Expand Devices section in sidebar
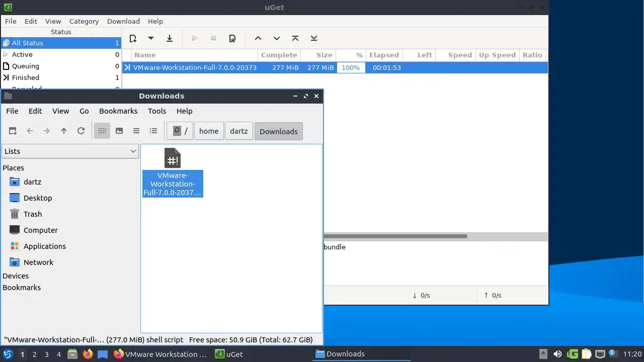 coord(16,276)
